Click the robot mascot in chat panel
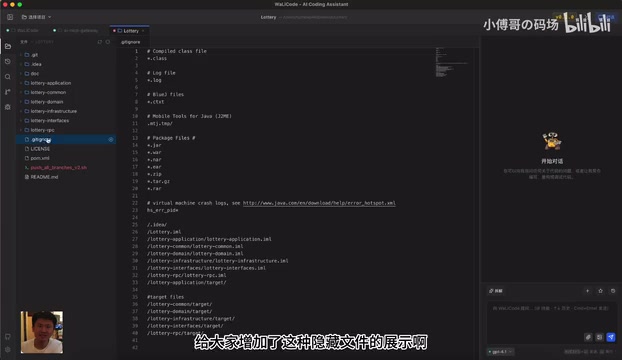 (x=552, y=141)
